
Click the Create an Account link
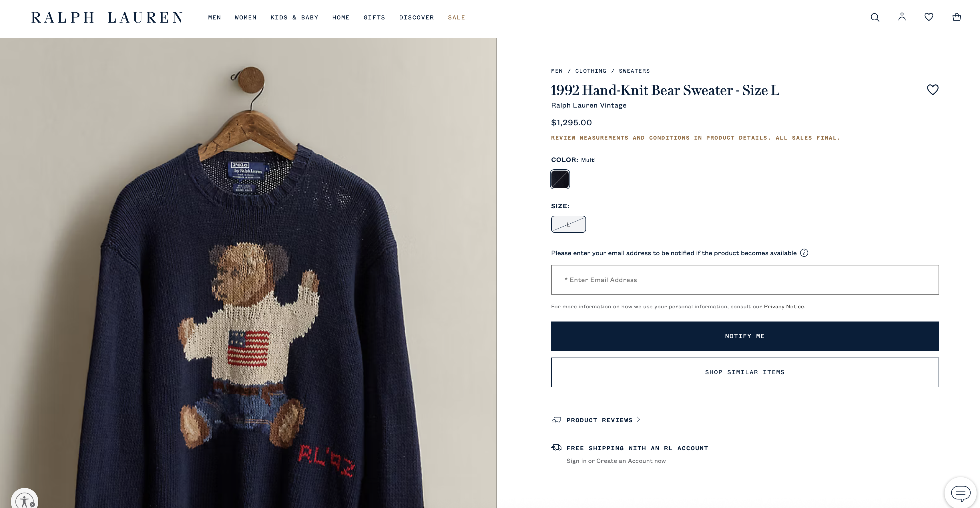click(x=624, y=461)
